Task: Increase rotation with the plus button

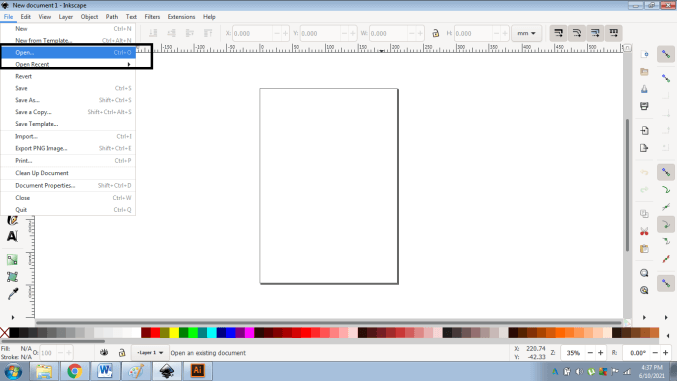Action: point(665,353)
